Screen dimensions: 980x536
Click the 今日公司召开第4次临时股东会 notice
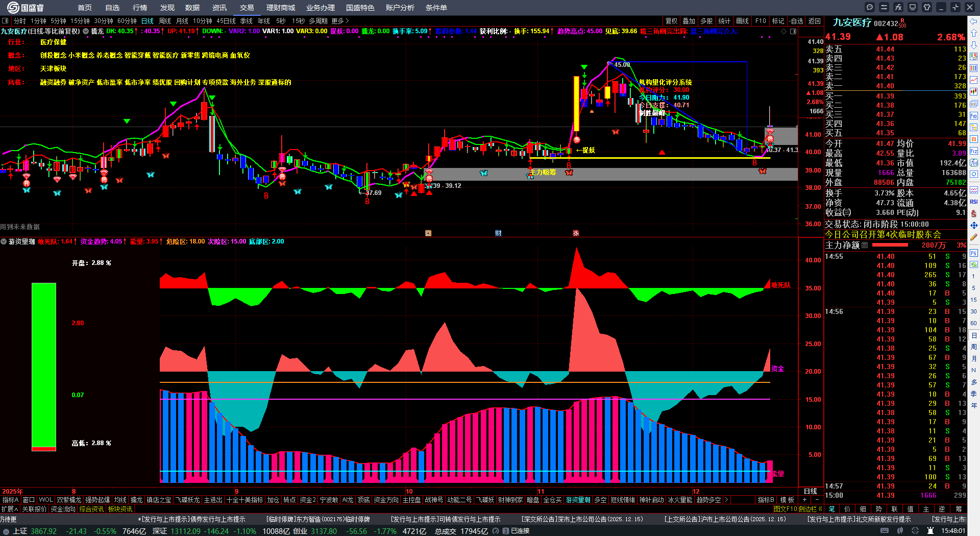(x=883, y=234)
